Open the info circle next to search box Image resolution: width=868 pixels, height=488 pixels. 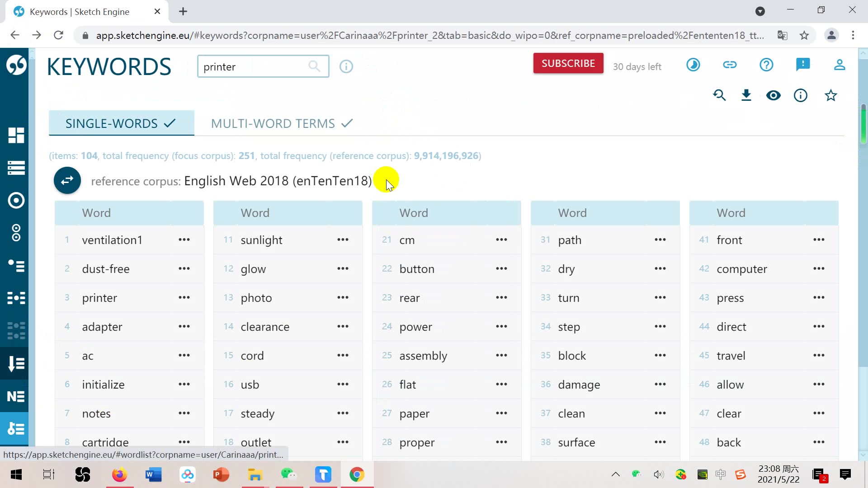tap(346, 66)
